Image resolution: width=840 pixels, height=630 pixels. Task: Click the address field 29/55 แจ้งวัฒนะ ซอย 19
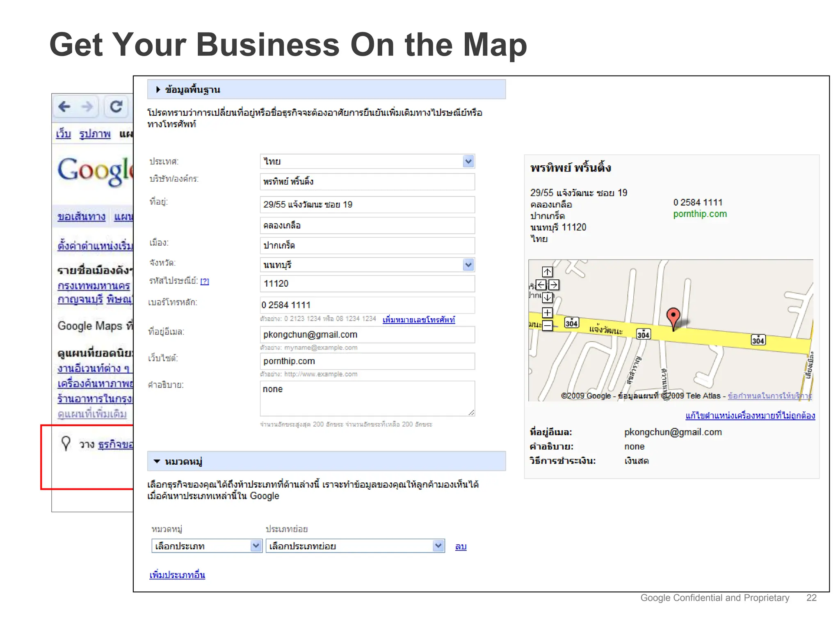[367, 205]
